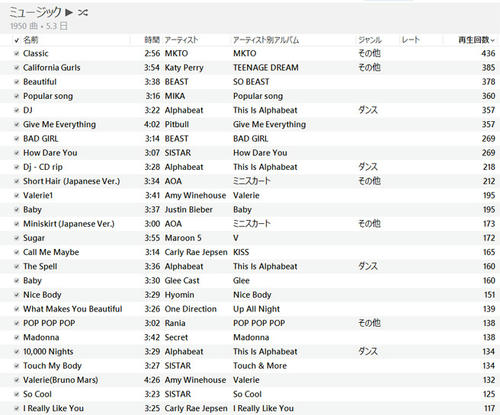Viewport: 500px width, 415px height.
Task: Sort by 名前 column header
Action: (31, 40)
